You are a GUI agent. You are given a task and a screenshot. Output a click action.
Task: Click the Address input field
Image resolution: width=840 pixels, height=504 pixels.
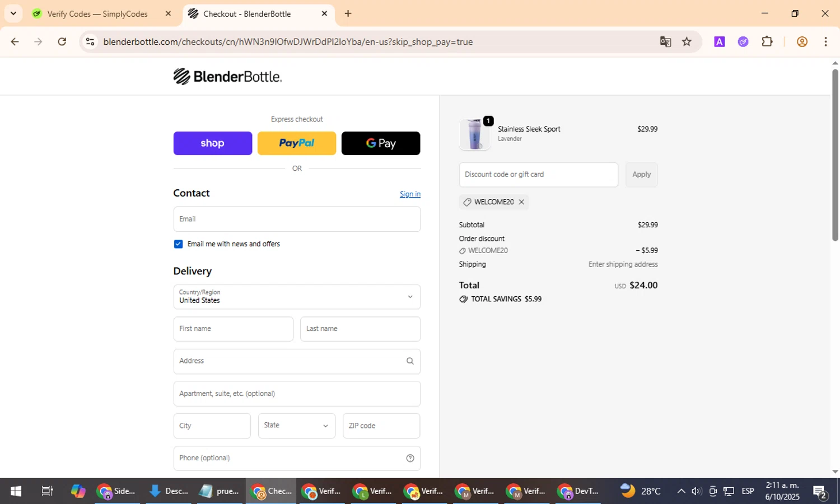point(297,361)
